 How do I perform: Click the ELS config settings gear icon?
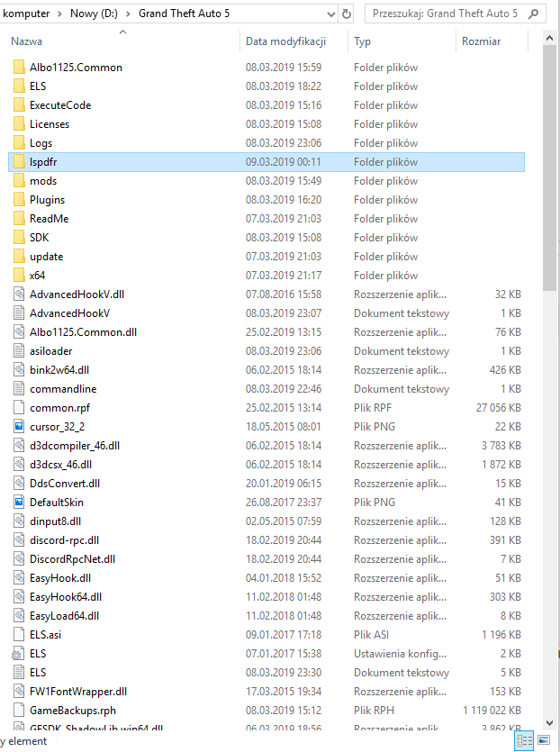[18, 654]
